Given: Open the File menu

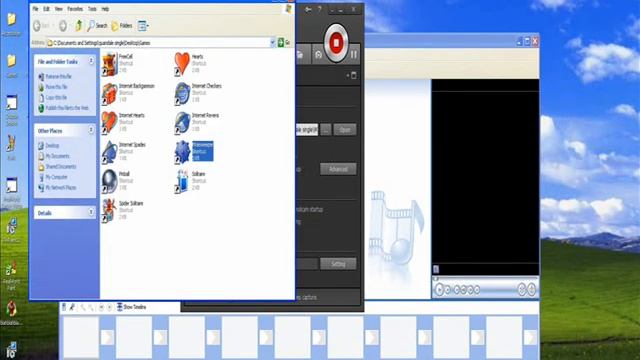Looking at the screenshot, I should point(36,9).
